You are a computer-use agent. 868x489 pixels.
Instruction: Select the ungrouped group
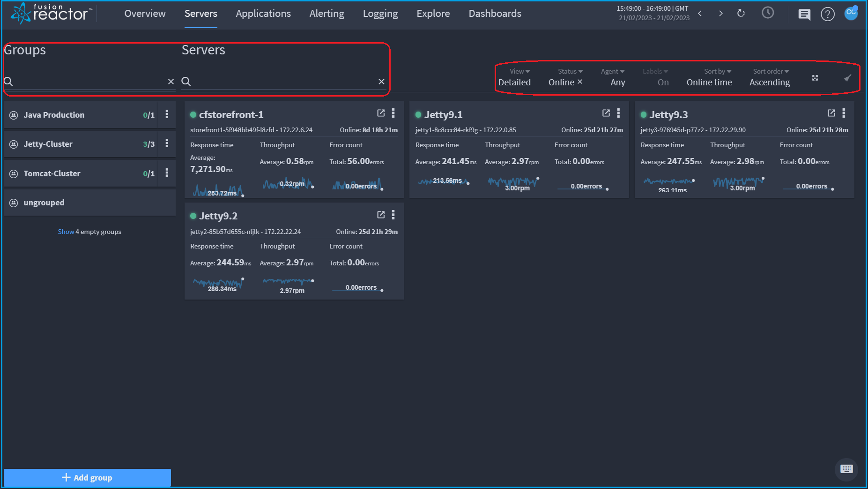point(89,203)
